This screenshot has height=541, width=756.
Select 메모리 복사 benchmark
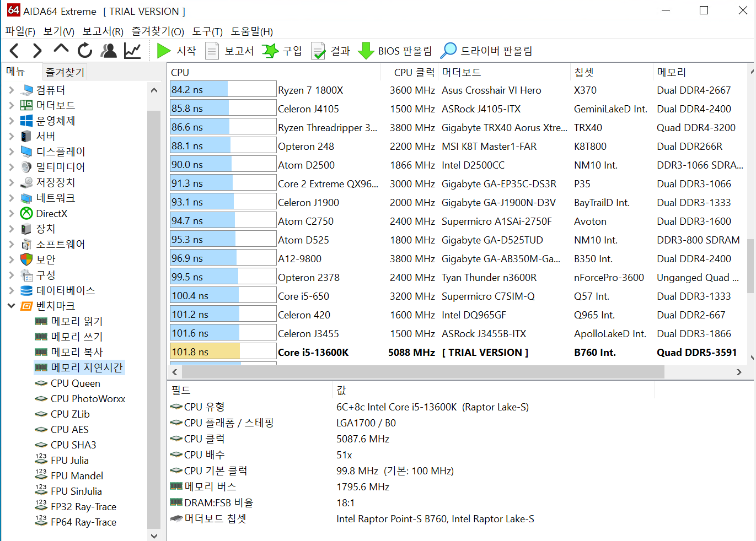point(77,352)
